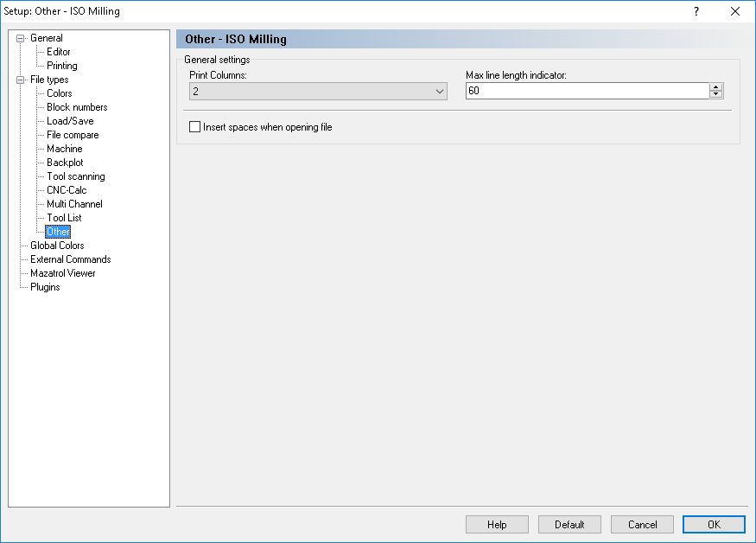Cancel the setup dialog

(x=642, y=525)
